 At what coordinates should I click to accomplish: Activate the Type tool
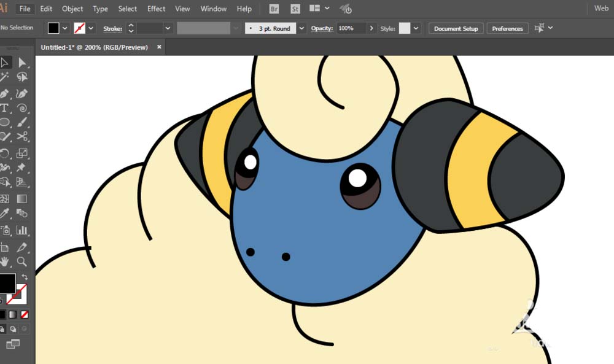coord(5,108)
